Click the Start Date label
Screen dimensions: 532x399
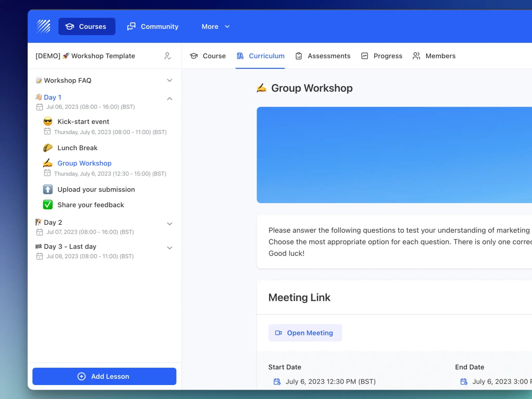(x=285, y=367)
